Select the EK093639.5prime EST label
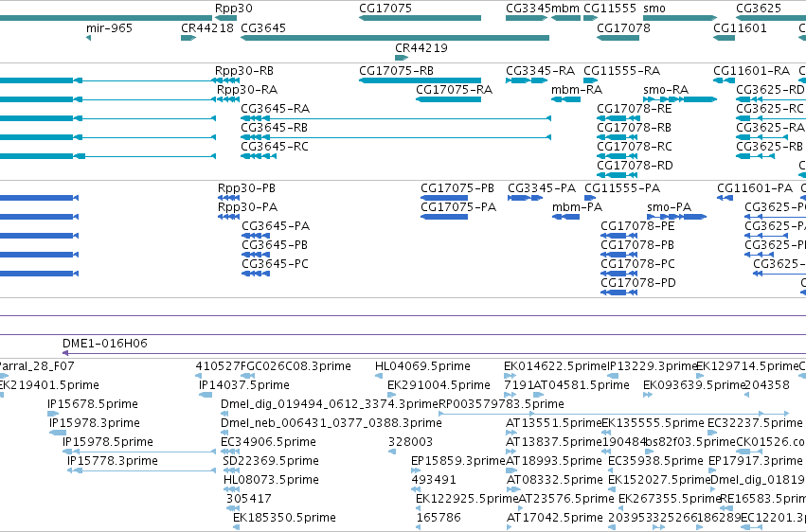806x532 pixels. coord(694,384)
